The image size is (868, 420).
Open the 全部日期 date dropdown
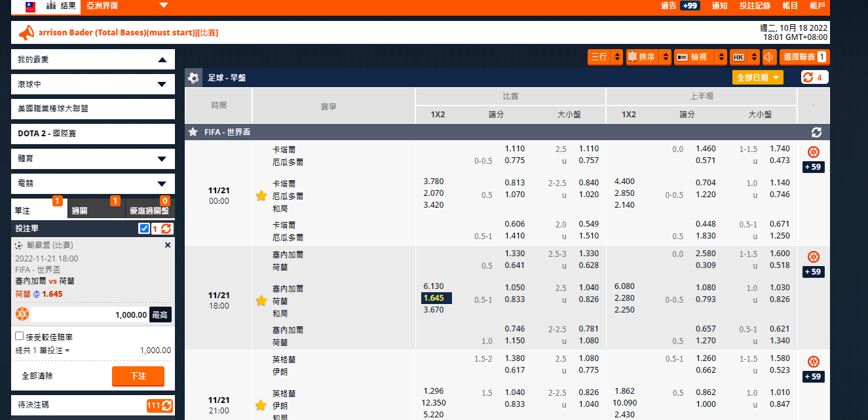click(757, 77)
